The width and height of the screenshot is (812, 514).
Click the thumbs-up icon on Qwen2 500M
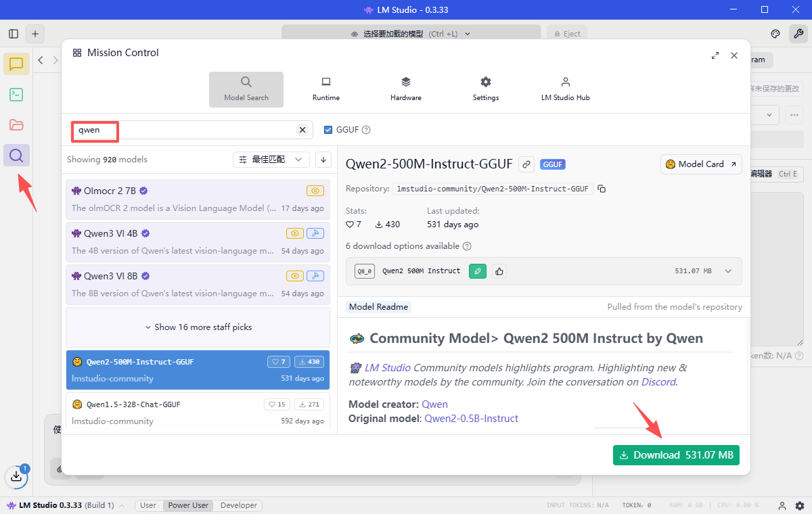point(499,271)
